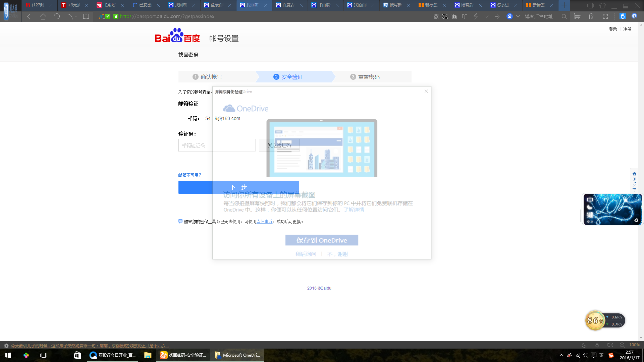The width and height of the screenshot is (644, 362).
Task: Open the shopping cart toolbar icon
Action: click(577, 16)
